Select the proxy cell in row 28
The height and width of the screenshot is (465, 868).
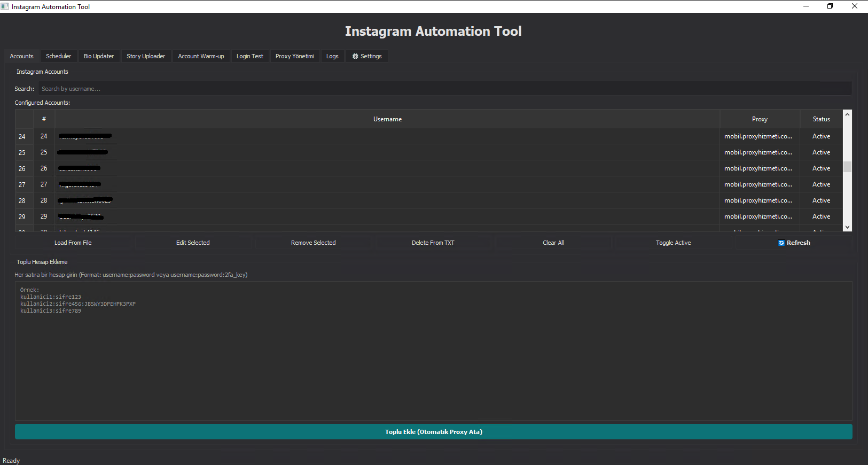click(760, 200)
